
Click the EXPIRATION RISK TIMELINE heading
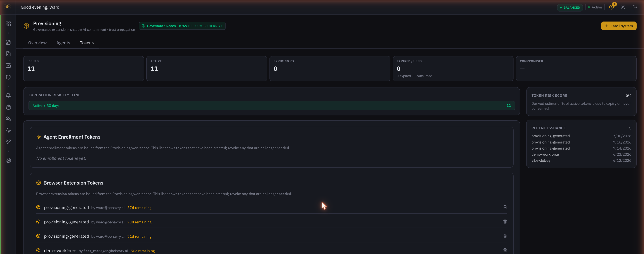pos(54,95)
